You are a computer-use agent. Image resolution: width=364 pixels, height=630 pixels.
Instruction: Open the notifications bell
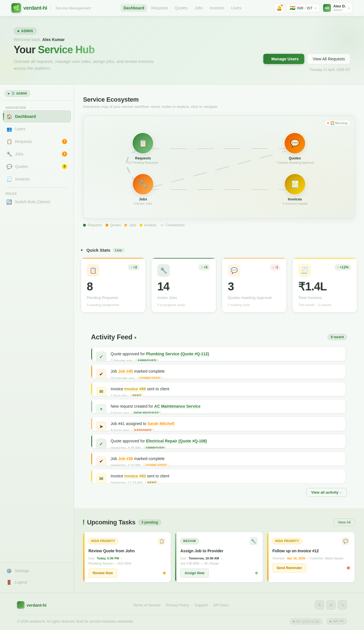click(279, 8)
